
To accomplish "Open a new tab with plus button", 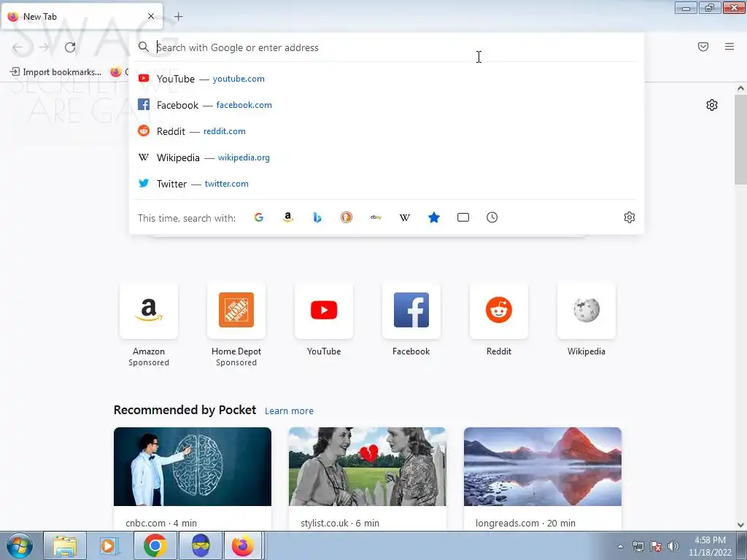I will [178, 17].
